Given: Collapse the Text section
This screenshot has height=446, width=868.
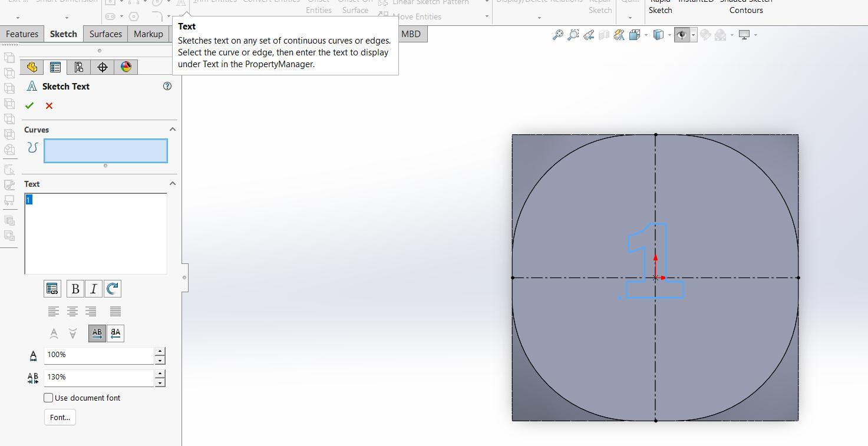Looking at the screenshot, I should click(x=173, y=183).
